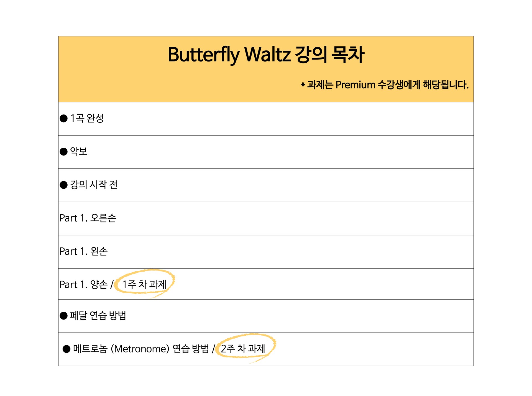
Task: Open the 악보 entry
Action: pyautogui.click(x=79, y=152)
